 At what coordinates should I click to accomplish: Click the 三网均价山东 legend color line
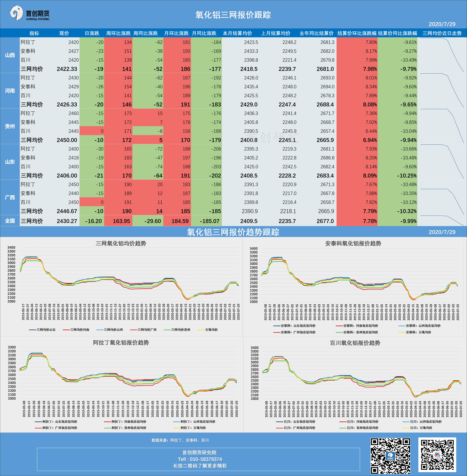coord(33,330)
